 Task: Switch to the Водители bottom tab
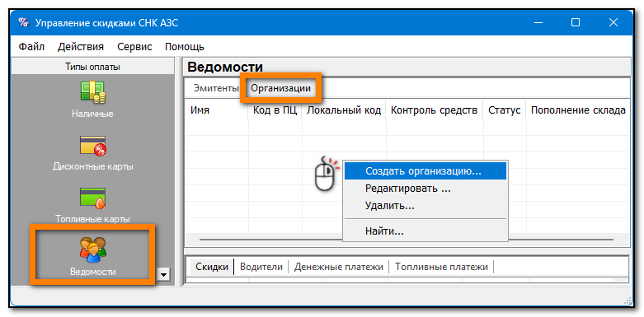[x=261, y=267]
